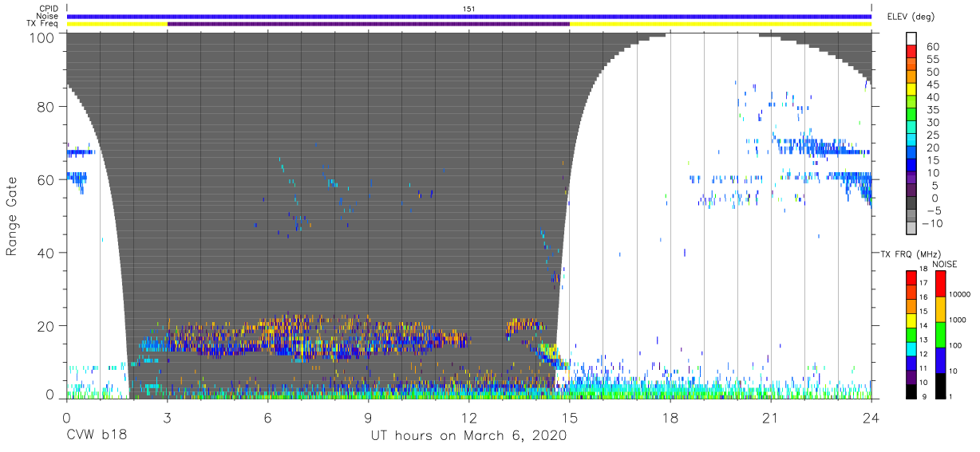Pick the red top swatch in the NOISE bar
The image size is (980, 452).
tap(940, 284)
